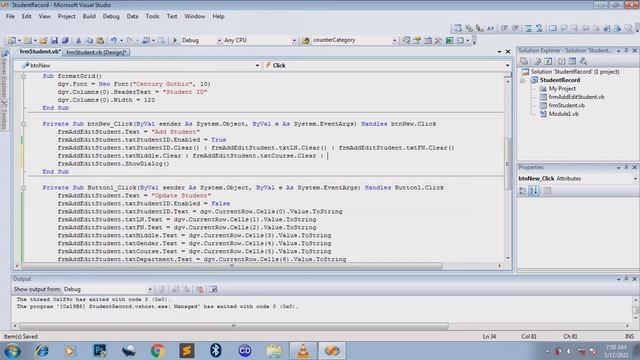
Task: Refresh the Solution Explorer with the refresh icon
Action: tap(548, 61)
